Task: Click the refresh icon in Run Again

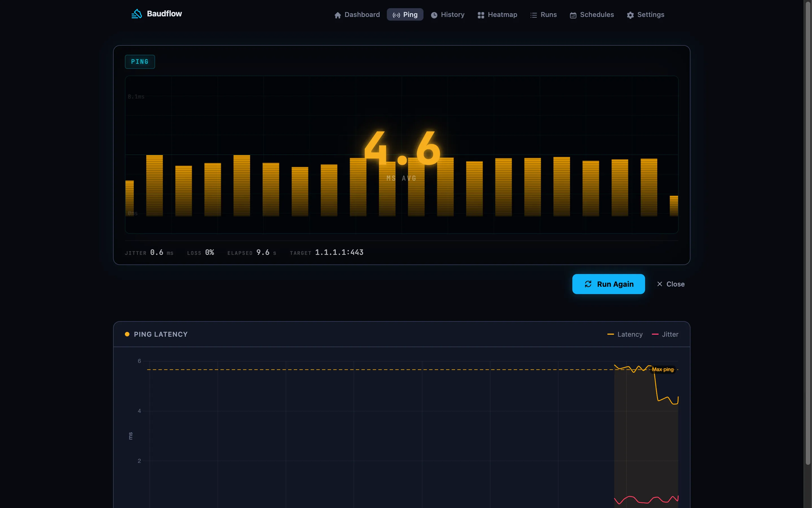Action: pyautogui.click(x=588, y=284)
